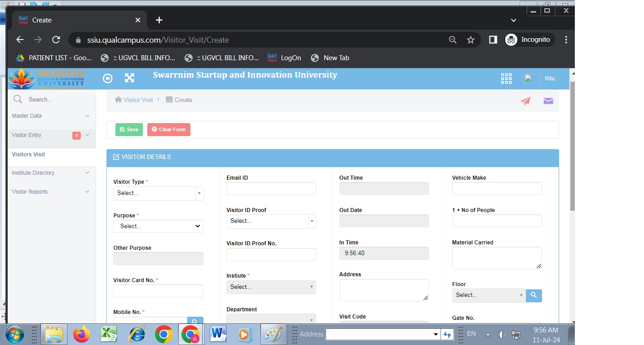This screenshot has height=345, width=644.
Task: Close the Create browser tab
Action: pyautogui.click(x=138, y=20)
